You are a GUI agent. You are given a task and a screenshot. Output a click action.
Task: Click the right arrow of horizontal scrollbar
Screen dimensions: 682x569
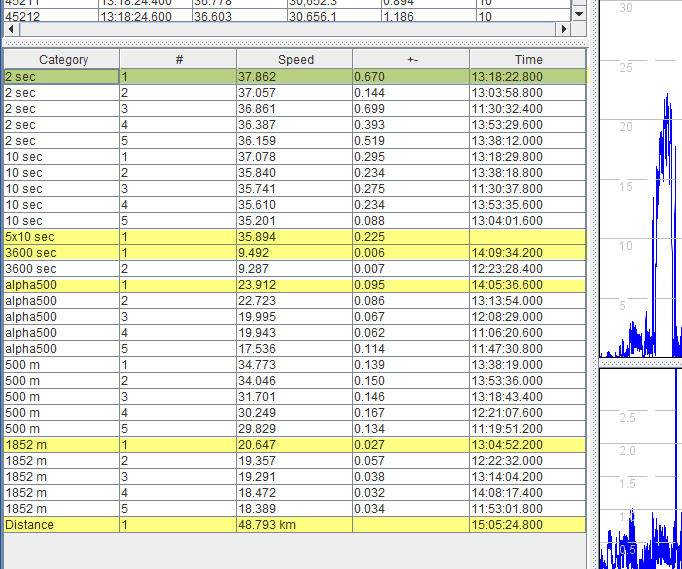click(563, 31)
